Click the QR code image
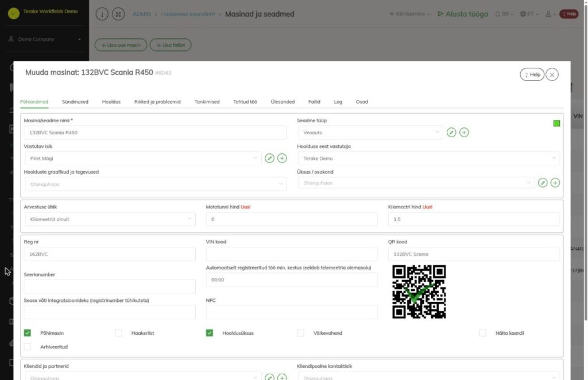 pos(419,292)
